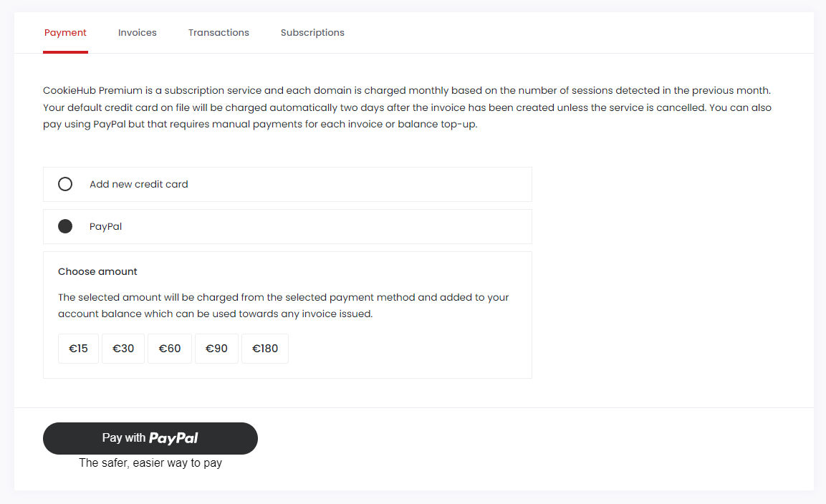Screen dimensions: 826x504
Task: Click the Pay with PayPal button
Action: pos(150,438)
